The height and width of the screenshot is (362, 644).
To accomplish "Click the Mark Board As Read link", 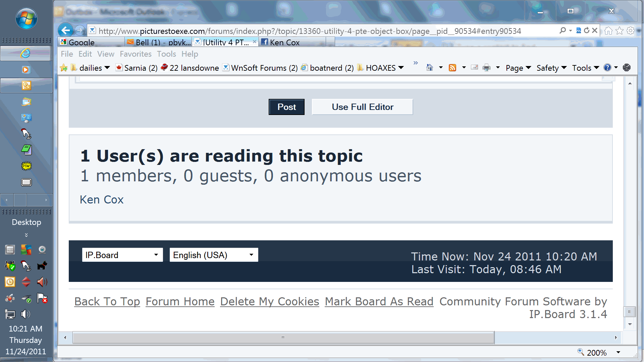I will point(379,301).
